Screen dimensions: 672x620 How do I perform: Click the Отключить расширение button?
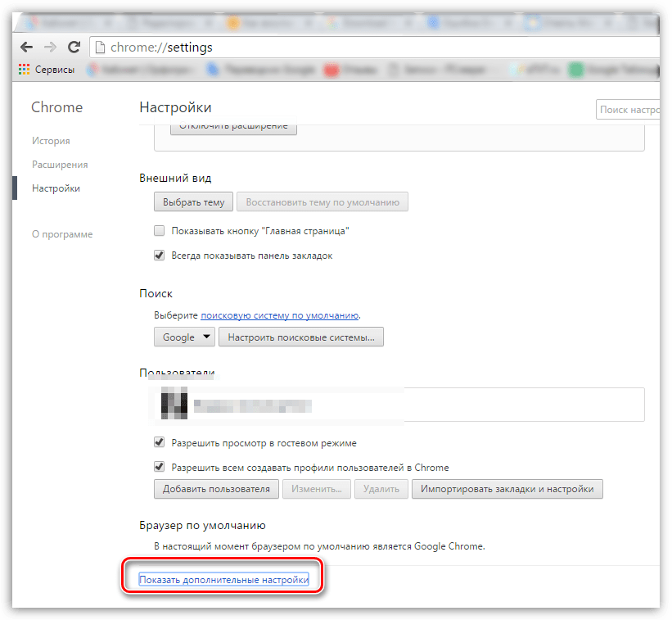pyautogui.click(x=233, y=126)
